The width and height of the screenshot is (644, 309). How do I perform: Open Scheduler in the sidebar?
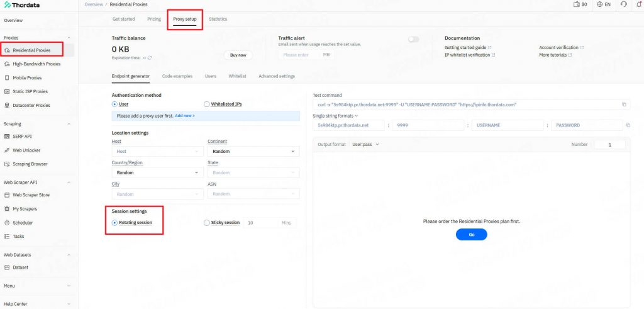[x=23, y=223]
